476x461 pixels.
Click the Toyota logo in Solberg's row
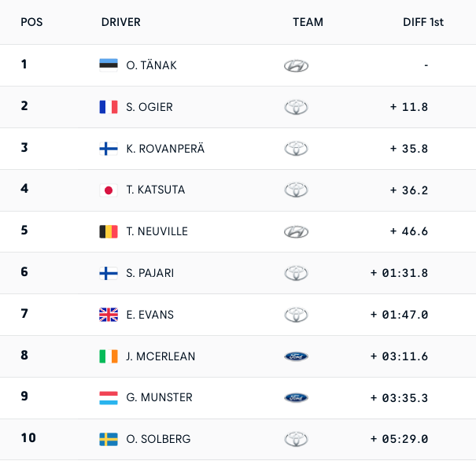(x=296, y=439)
